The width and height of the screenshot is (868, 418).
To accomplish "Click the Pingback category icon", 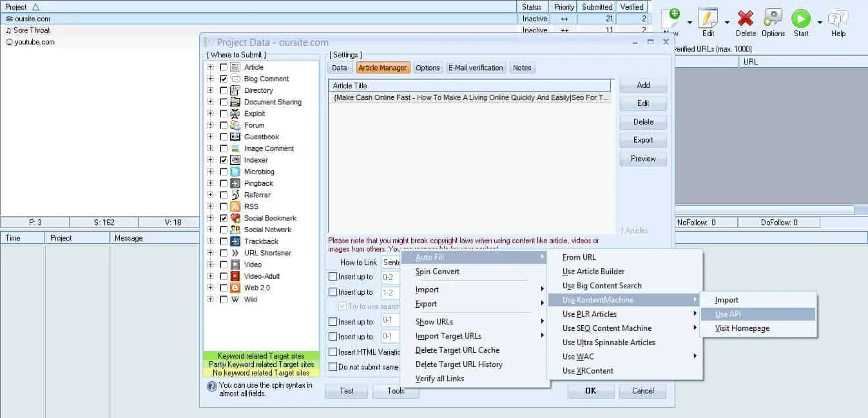I will click(x=235, y=183).
